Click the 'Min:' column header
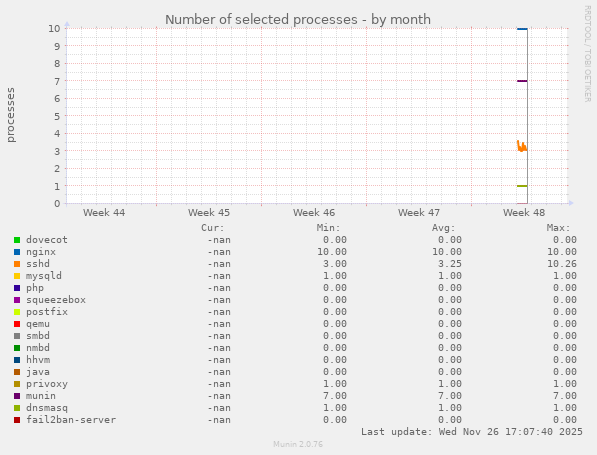Viewport: 597px width, 455px height. point(329,228)
